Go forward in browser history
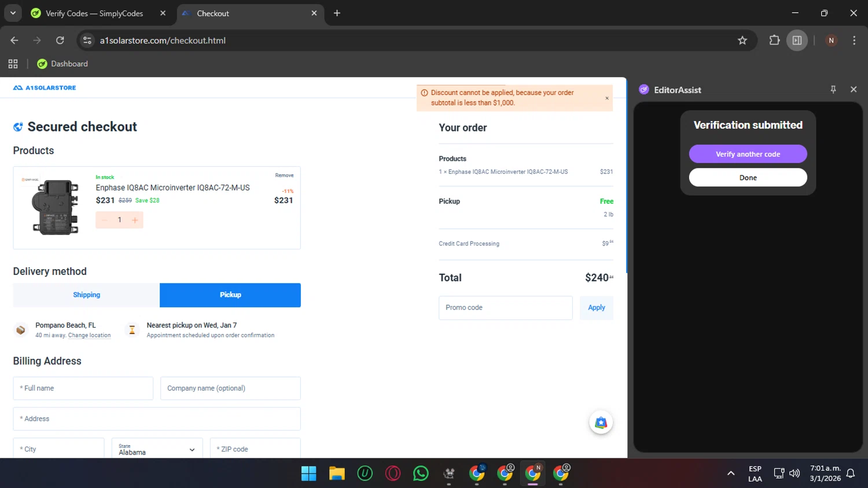Viewport: 868px width, 488px height. click(37, 41)
